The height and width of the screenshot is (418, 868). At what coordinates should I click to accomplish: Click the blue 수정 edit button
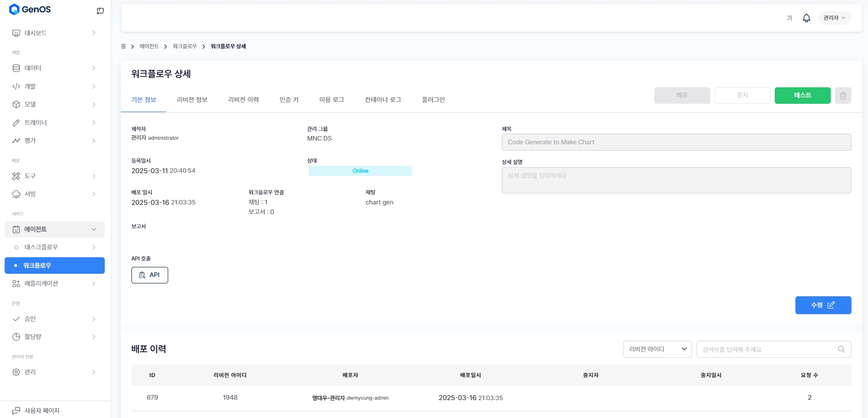coord(823,305)
